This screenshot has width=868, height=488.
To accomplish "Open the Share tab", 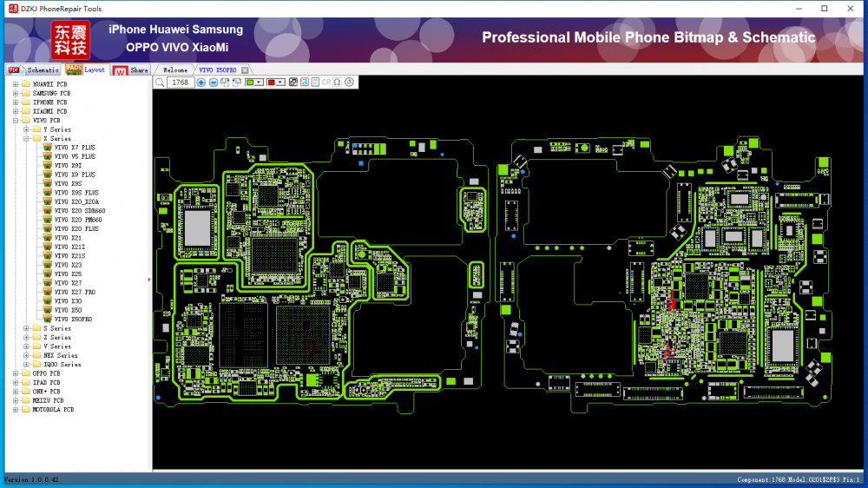I will pyautogui.click(x=131, y=69).
